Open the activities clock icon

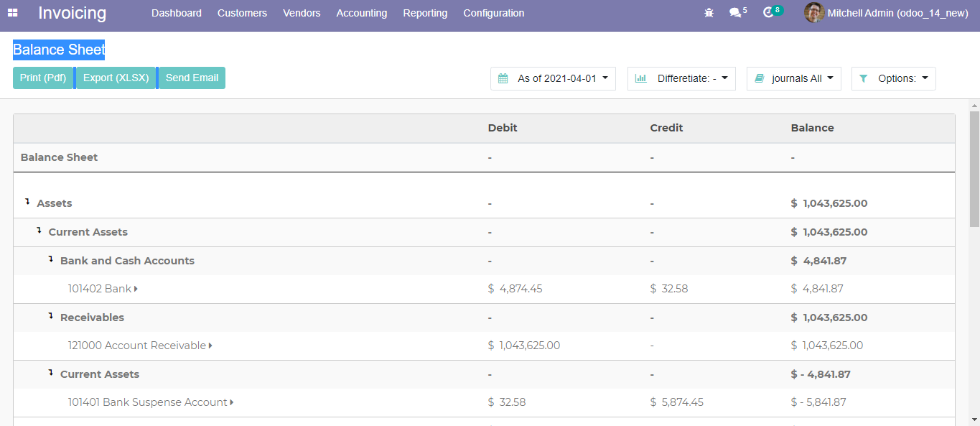pyautogui.click(x=769, y=13)
